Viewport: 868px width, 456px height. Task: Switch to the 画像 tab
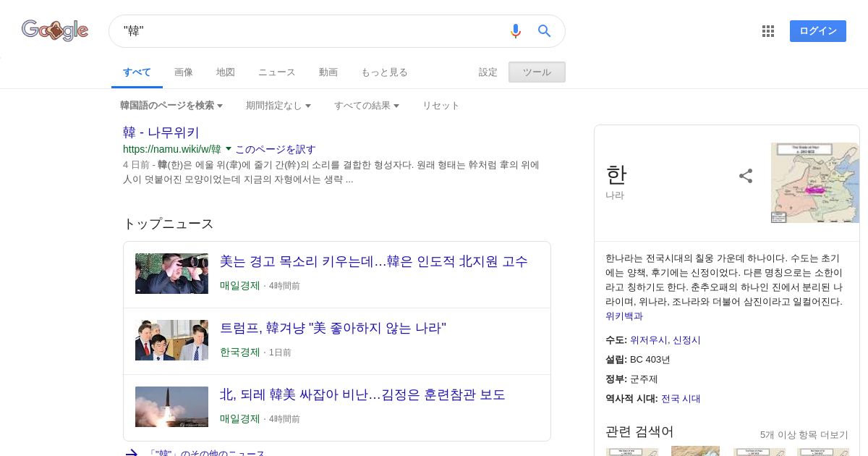click(x=184, y=72)
